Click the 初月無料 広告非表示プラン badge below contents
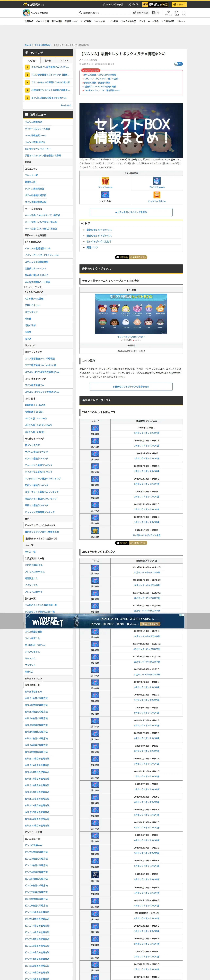Viewport: 210px width, 980px height. (131, 257)
